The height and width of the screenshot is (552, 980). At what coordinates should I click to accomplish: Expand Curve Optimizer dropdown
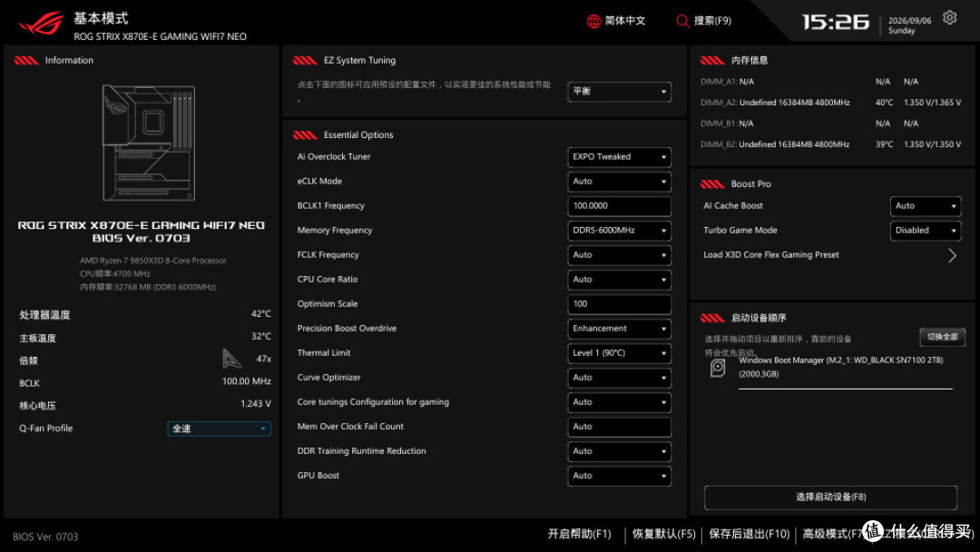pos(620,378)
